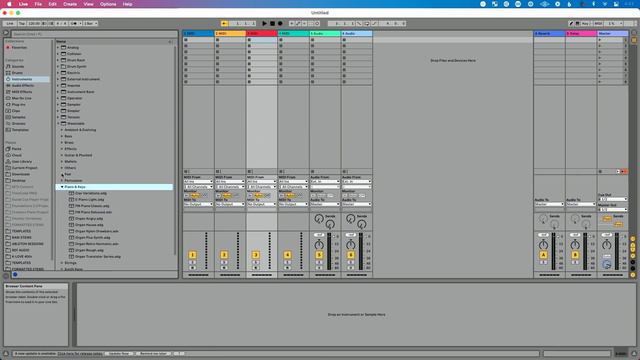Set track 1 Monitor to In

click(187, 196)
